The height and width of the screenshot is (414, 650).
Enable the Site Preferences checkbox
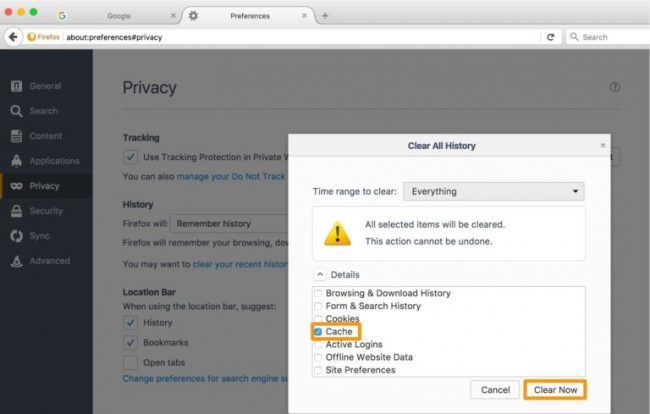click(318, 370)
